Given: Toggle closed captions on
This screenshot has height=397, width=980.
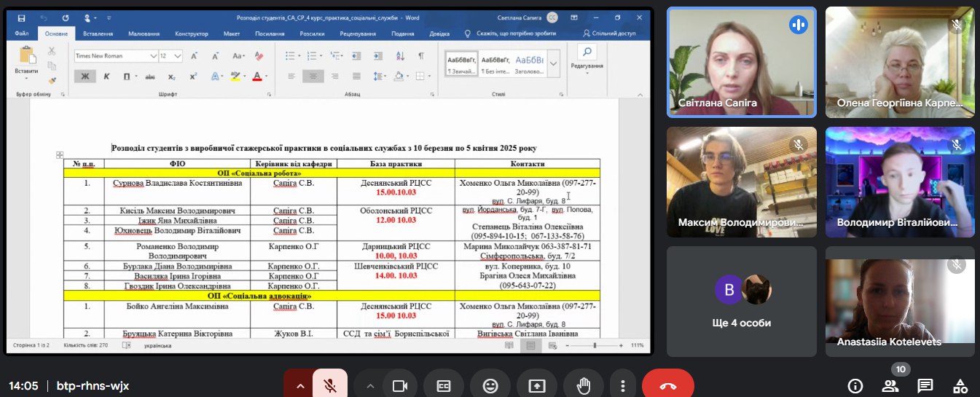Looking at the screenshot, I should (x=444, y=385).
